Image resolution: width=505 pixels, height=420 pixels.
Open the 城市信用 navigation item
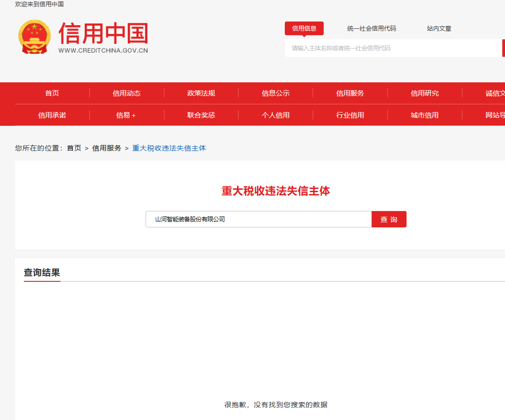pos(424,115)
